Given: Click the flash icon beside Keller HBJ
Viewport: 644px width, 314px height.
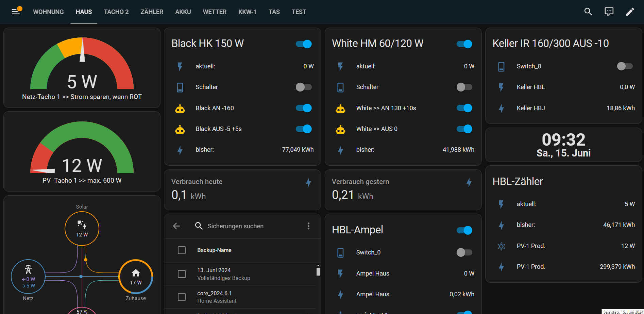Looking at the screenshot, I should [501, 109].
